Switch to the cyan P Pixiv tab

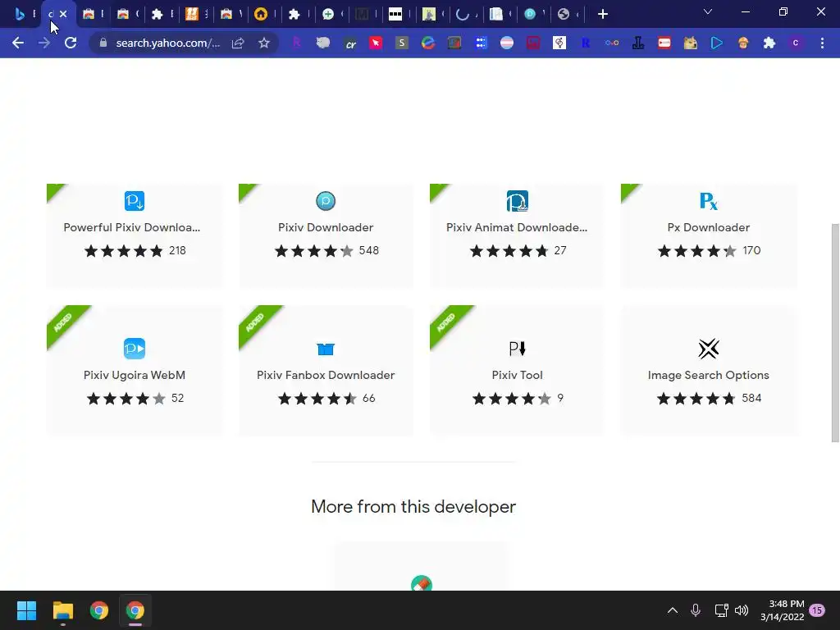coord(530,14)
